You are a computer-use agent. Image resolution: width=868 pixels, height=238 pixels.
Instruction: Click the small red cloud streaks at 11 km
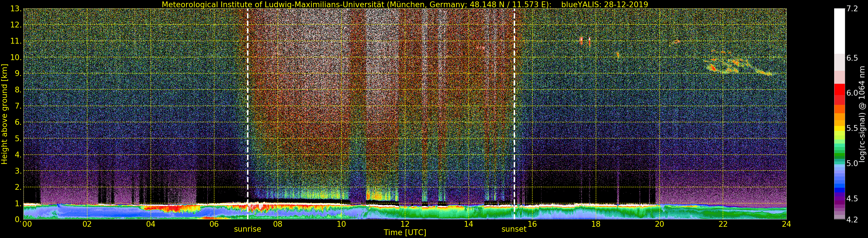tap(585, 41)
